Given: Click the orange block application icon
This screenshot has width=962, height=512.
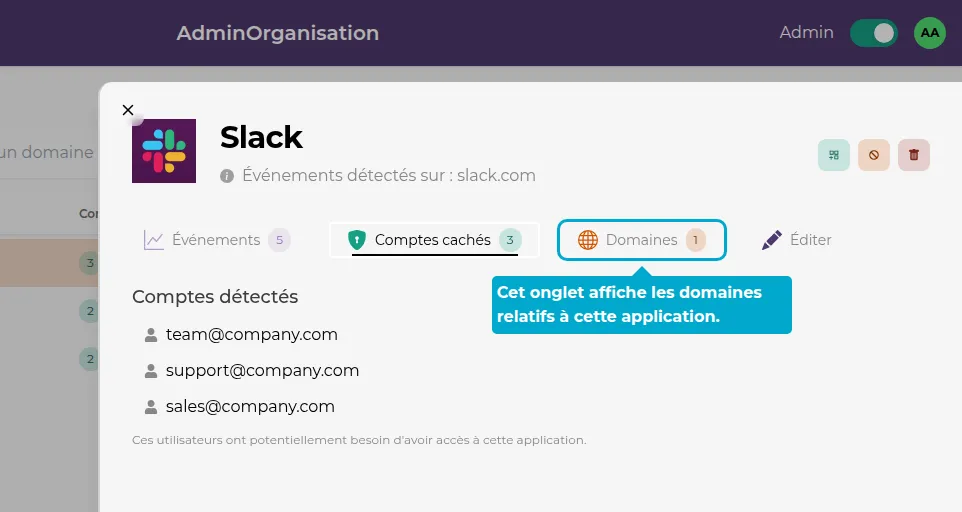Looking at the screenshot, I should tap(874, 155).
